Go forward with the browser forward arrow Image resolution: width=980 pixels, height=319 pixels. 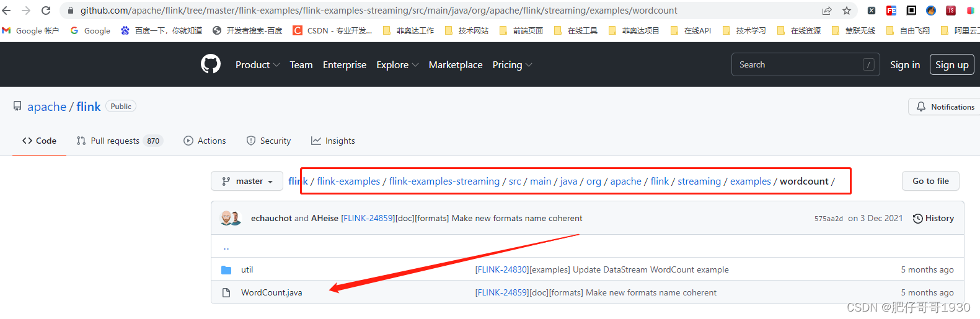[26, 11]
